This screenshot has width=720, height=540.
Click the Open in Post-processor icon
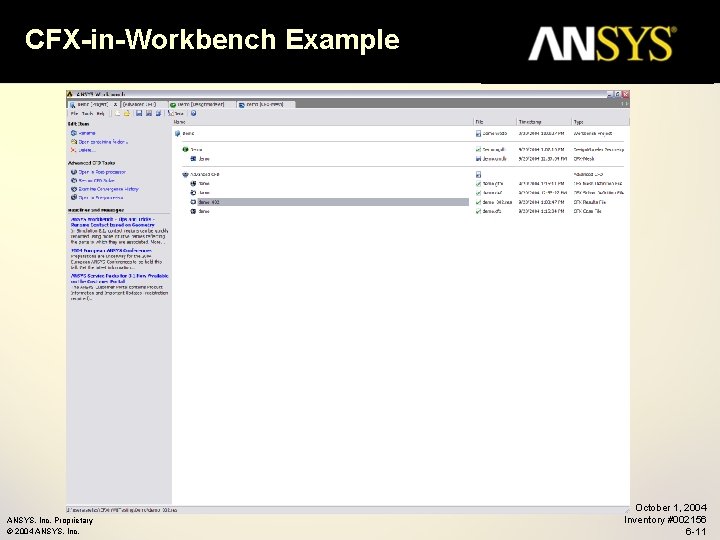(73, 172)
